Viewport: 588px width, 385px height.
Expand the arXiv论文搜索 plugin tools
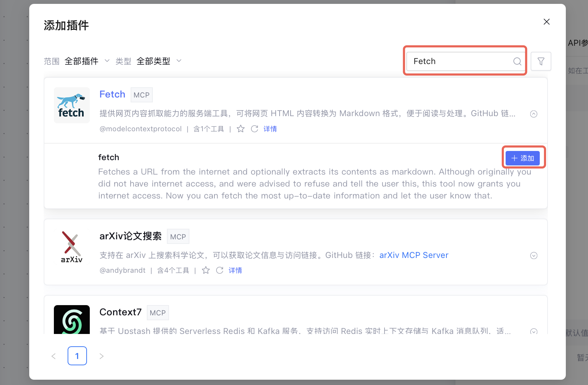534,256
